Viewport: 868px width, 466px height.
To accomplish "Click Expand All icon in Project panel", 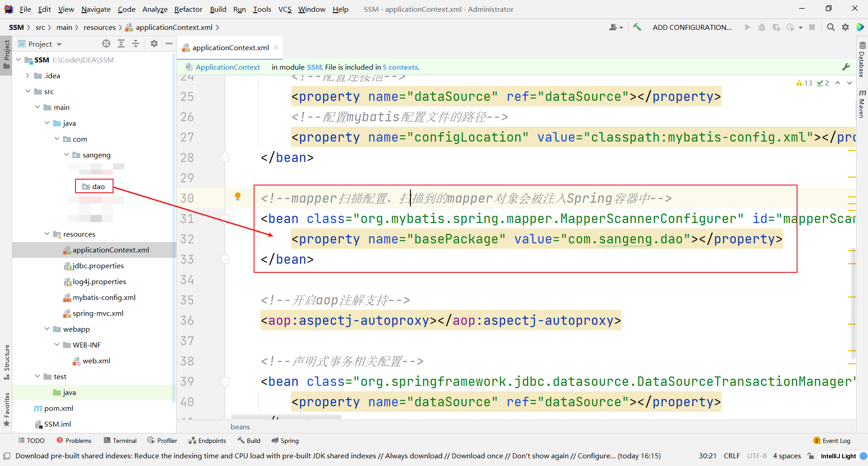I will (121, 43).
